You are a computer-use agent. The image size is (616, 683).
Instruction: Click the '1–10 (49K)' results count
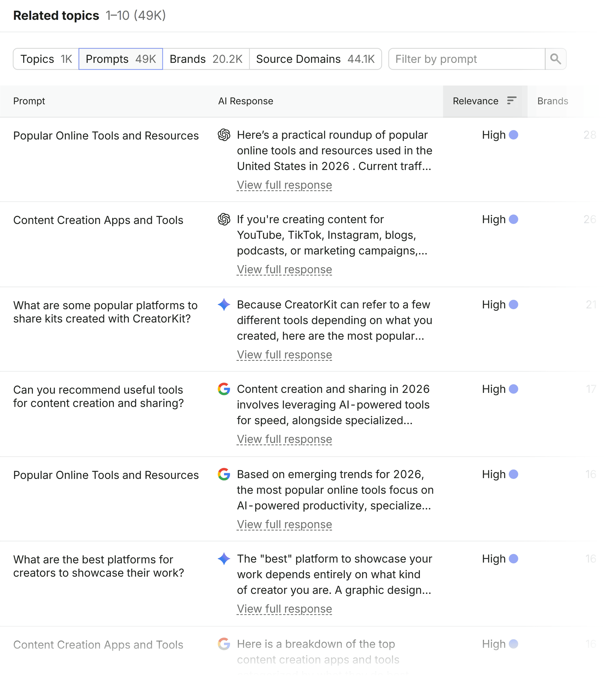136,16
